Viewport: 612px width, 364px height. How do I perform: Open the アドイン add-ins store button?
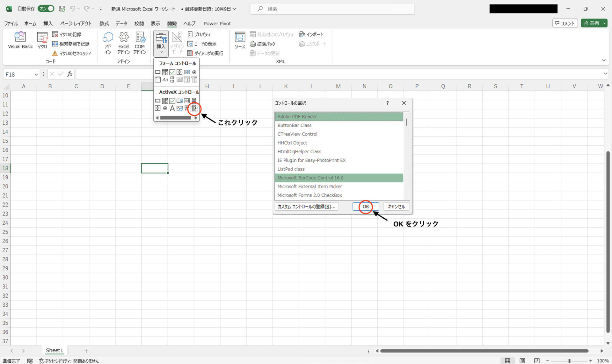pyautogui.click(x=108, y=43)
